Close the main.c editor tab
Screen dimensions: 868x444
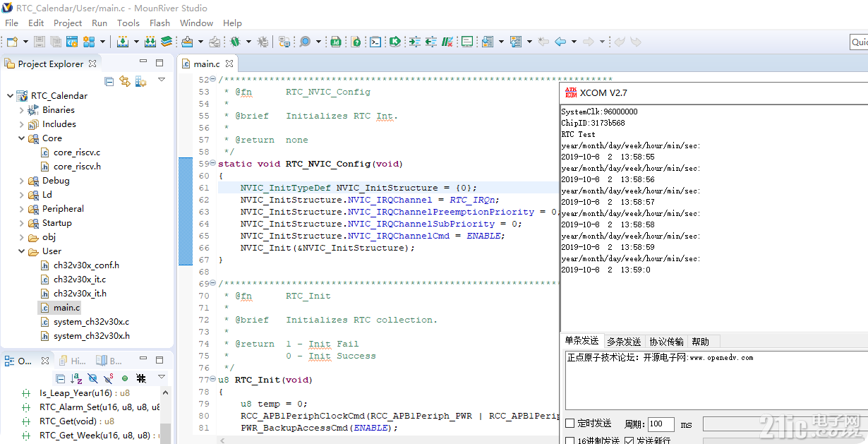(x=229, y=64)
